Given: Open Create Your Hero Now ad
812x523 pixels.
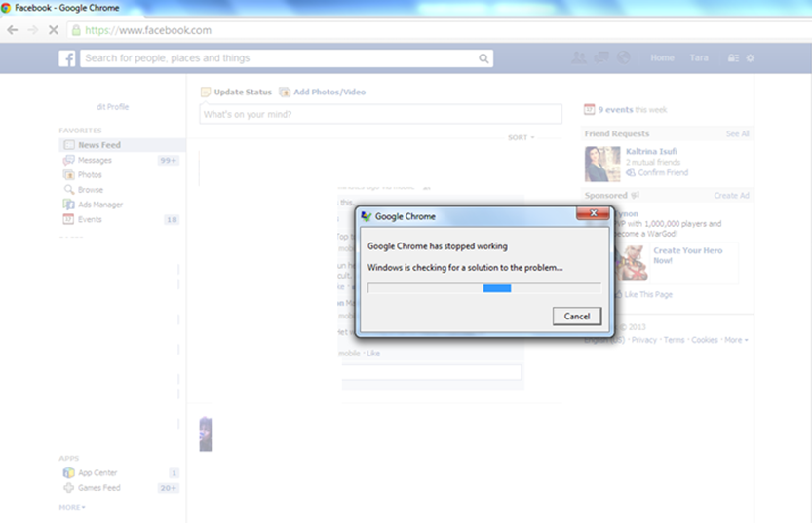Looking at the screenshot, I should [688, 255].
